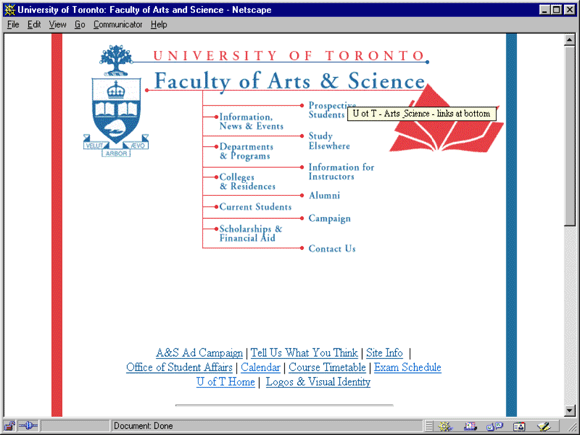The image size is (580, 435).
Task: Click the University of Toronto crest logo
Action: (x=116, y=101)
